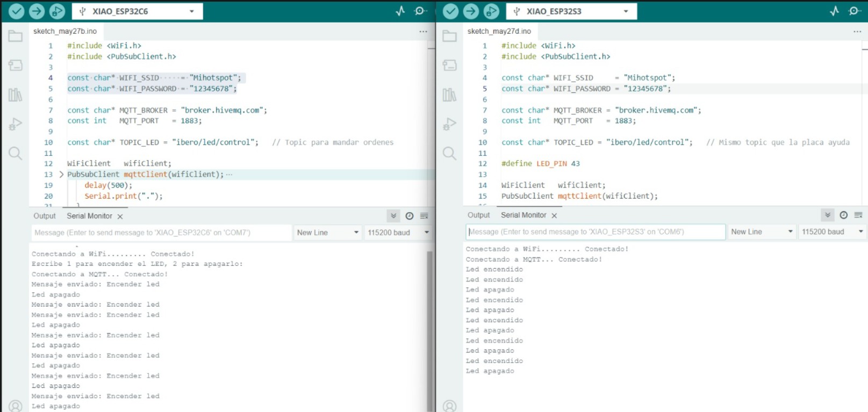Screen dimensions: 868x412
Task: Clear output in left Serial Monitor
Action: pyautogui.click(x=424, y=216)
